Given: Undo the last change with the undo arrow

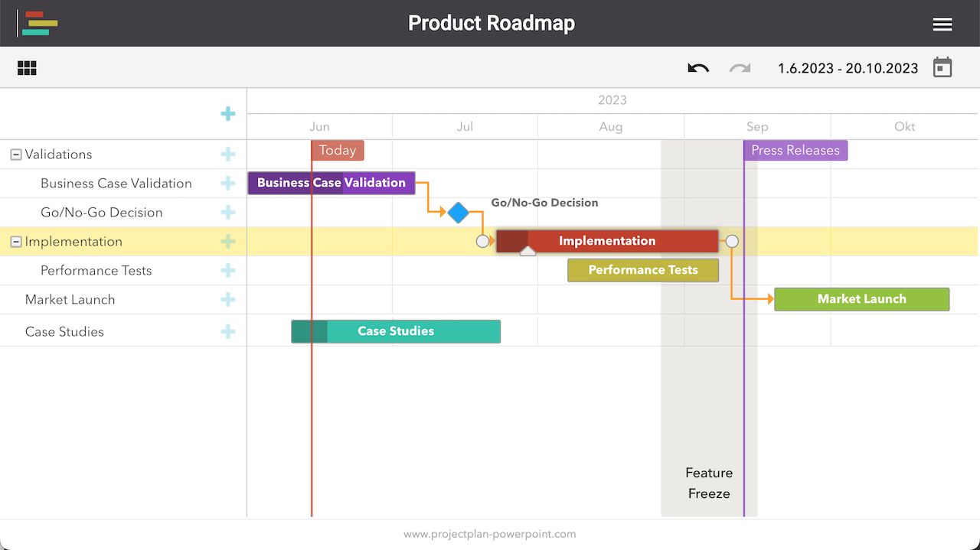Looking at the screenshot, I should pyautogui.click(x=697, y=68).
